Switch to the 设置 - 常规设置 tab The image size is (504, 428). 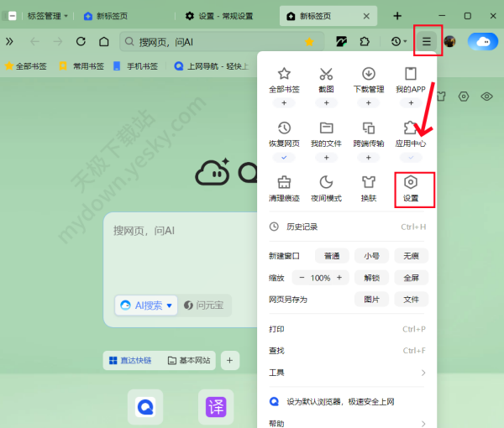(227, 16)
